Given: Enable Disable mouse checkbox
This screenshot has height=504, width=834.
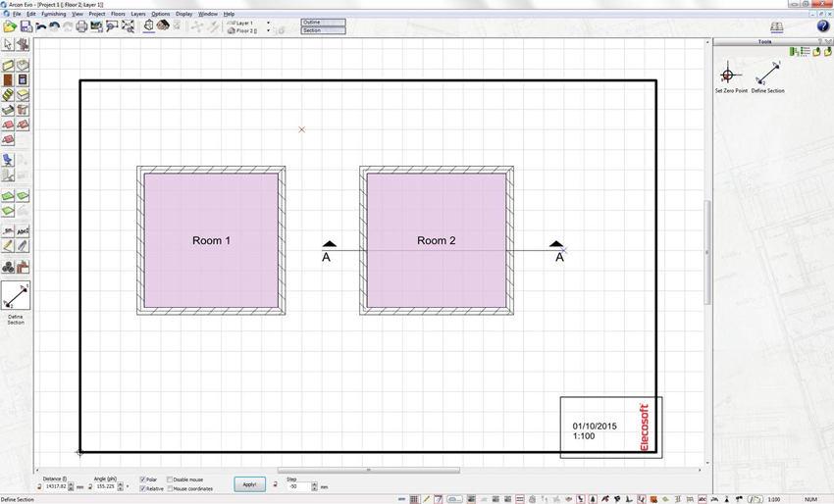Looking at the screenshot, I should point(170,479).
